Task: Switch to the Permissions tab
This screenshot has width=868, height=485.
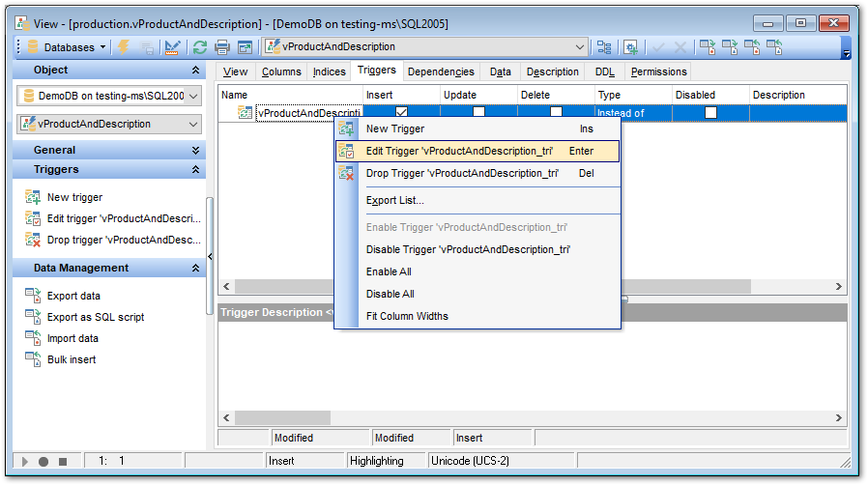Action: click(x=659, y=71)
